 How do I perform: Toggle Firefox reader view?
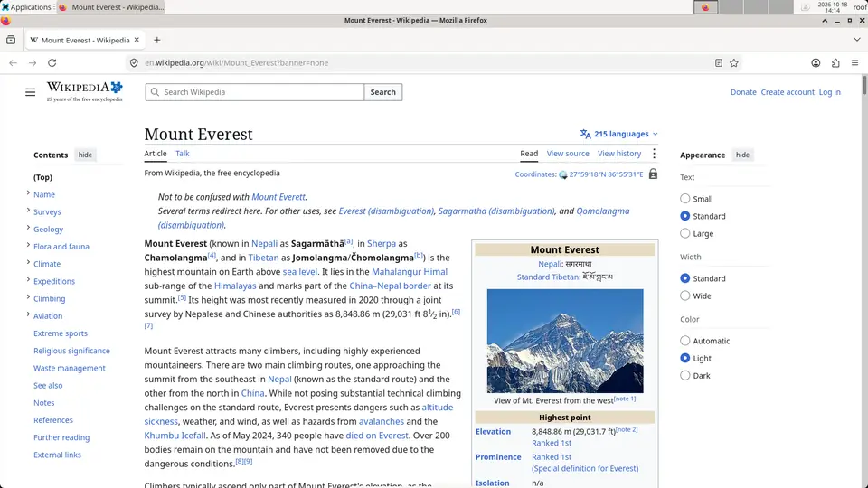(x=719, y=63)
